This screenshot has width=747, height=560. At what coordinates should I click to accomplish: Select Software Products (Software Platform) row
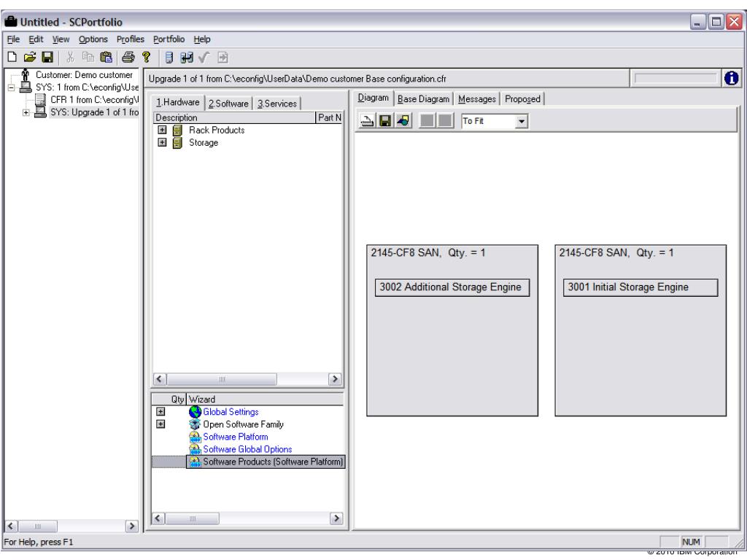(248, 462)
